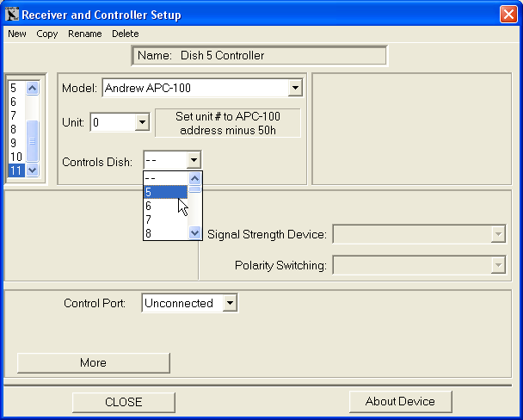Viewport: 523px width, 420px height.
Task: Open the Copy menu
Action: pyautogui.click(x=46, y=34)
